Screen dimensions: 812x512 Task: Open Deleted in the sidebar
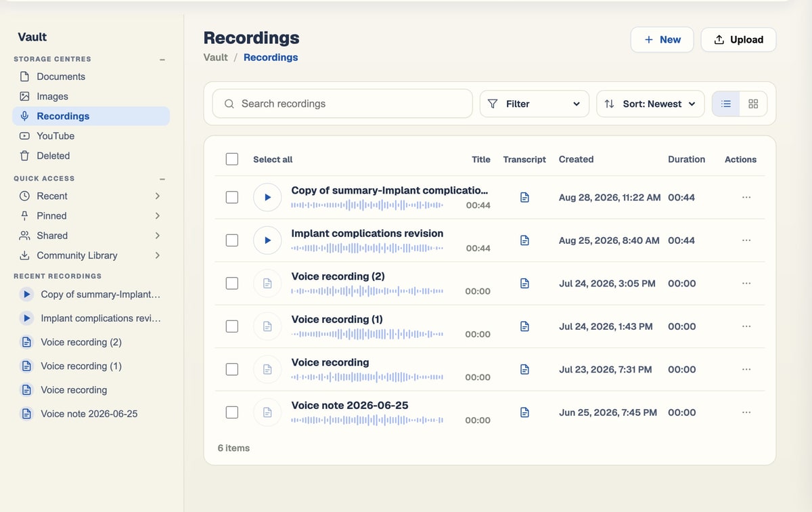point(91,156)
